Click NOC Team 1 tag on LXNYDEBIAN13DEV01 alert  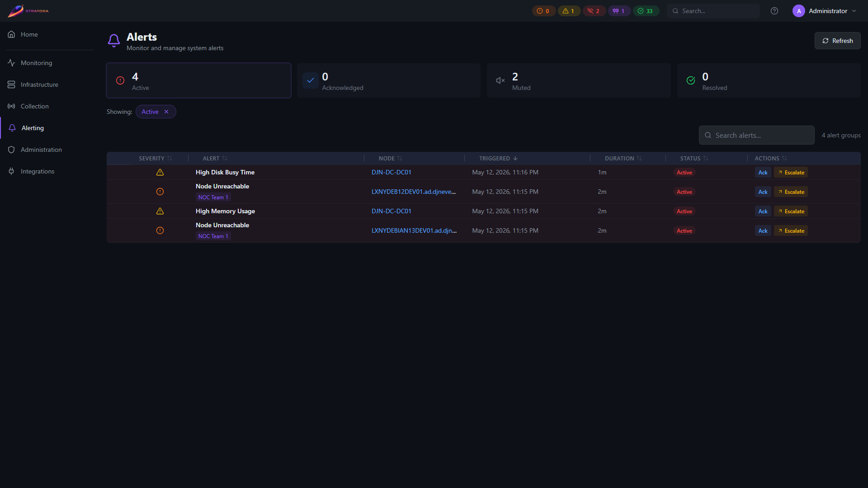213,236
